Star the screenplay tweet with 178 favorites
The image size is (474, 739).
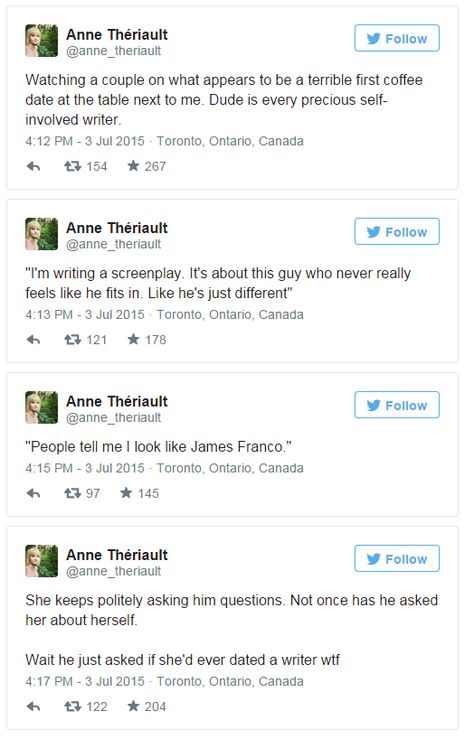pyautogui.click(x=133, y=339)
